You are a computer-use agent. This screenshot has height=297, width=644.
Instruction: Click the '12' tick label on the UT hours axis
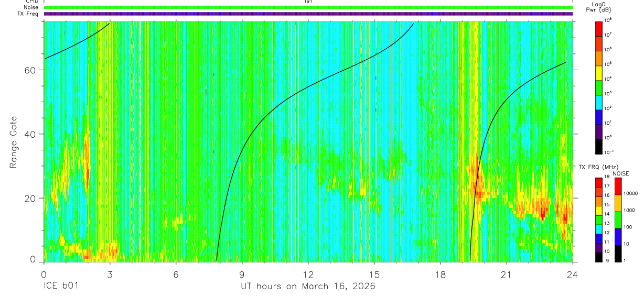308,274
